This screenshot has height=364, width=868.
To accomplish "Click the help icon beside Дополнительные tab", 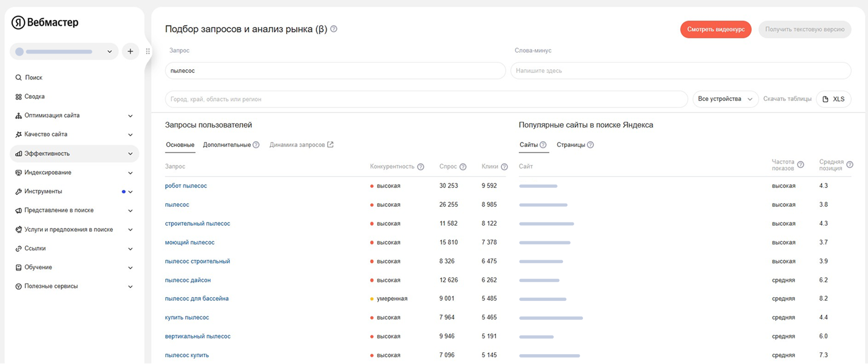I will 256,145.
